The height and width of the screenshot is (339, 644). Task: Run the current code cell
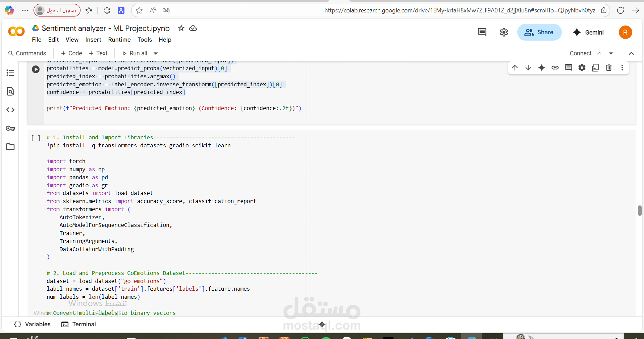(36, 69)
